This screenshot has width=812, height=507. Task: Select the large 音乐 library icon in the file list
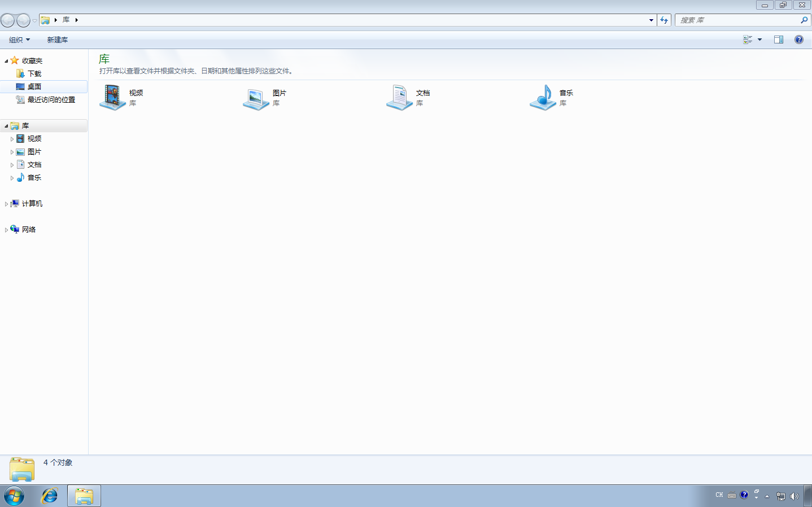point(543,98)
